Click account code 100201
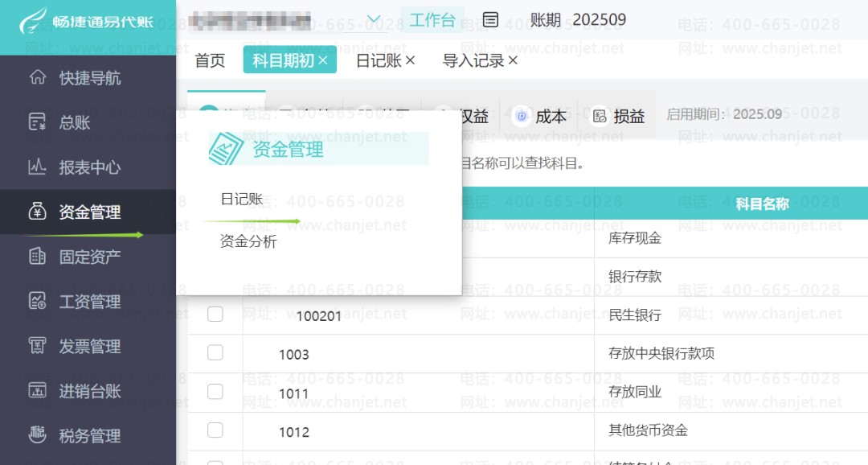This screenshot has height=465, width=868. pyautogui.click(x=319, y=316)
